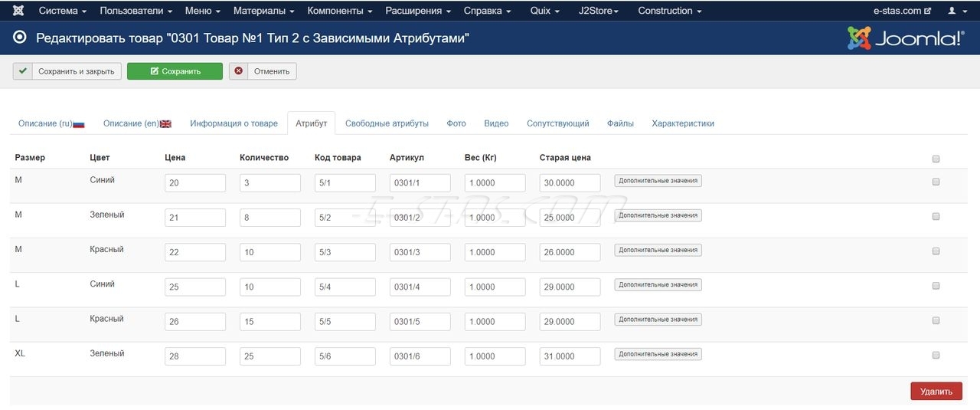
Task: Click the Joomla! brand logo on the right
Action: tap(906, 38)
